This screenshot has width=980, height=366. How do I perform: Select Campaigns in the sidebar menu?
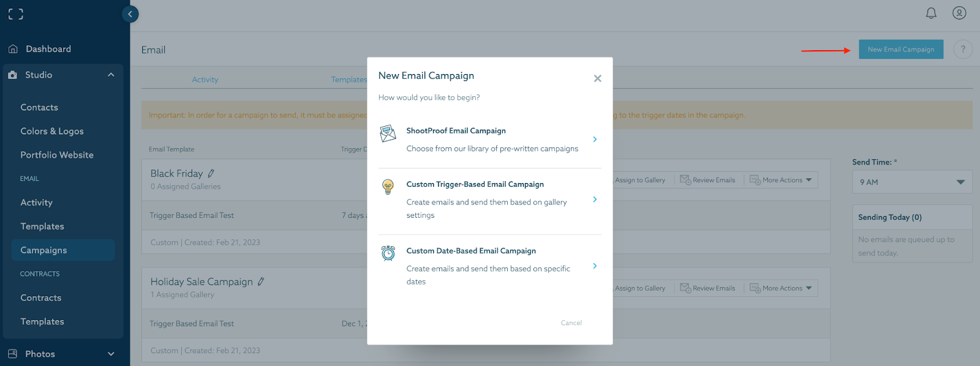coord(43,250)
